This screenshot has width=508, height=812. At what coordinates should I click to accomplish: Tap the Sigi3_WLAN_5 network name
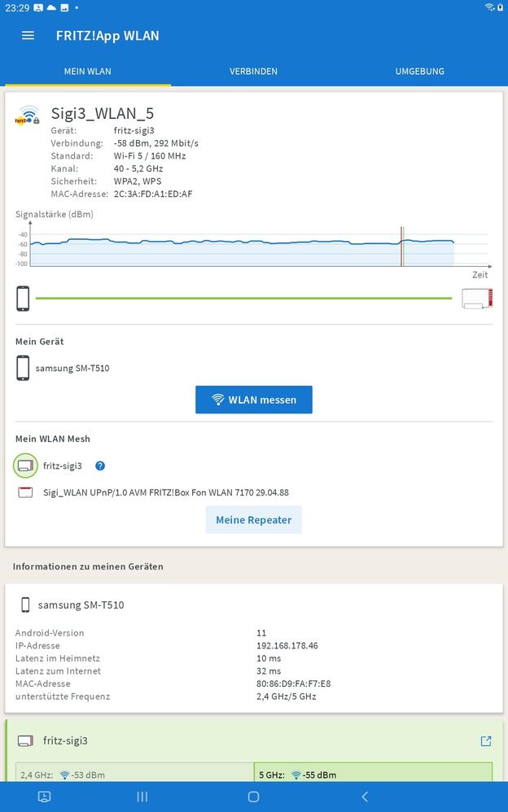102,113
